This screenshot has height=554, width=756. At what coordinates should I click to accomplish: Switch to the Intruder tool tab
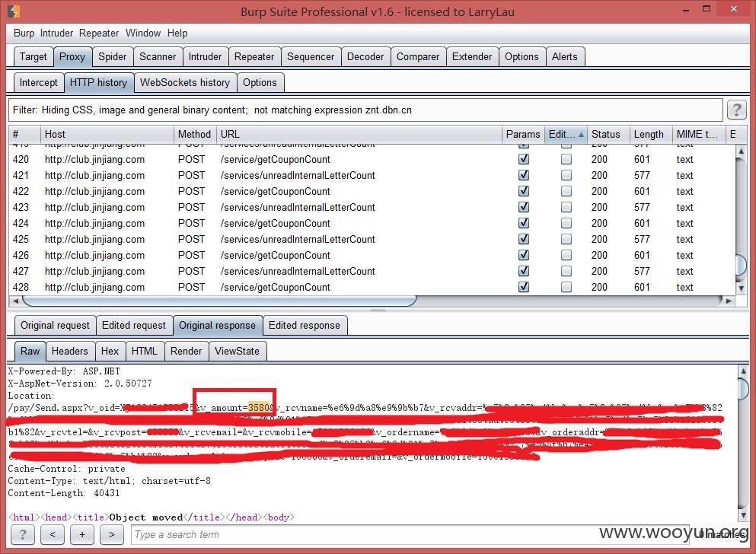pos(205,57)
